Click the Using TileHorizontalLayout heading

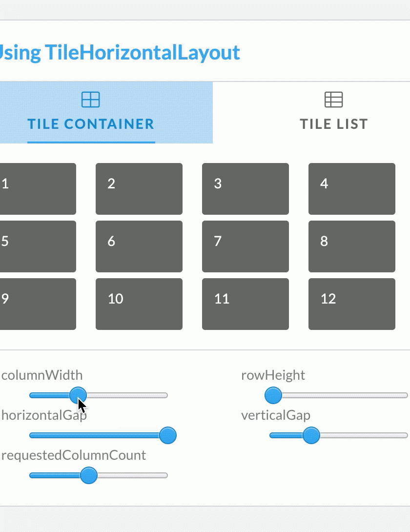tap(120, 52)
